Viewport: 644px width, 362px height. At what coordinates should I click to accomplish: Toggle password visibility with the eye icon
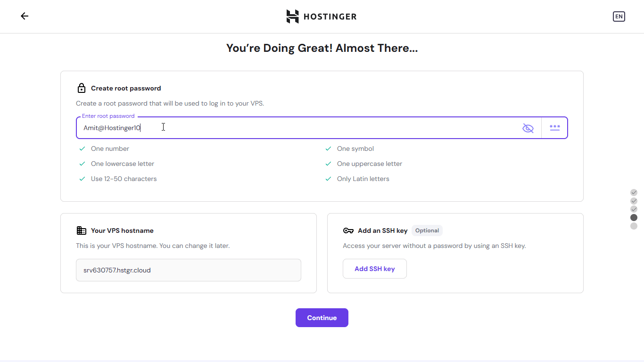tap(528, 128)
